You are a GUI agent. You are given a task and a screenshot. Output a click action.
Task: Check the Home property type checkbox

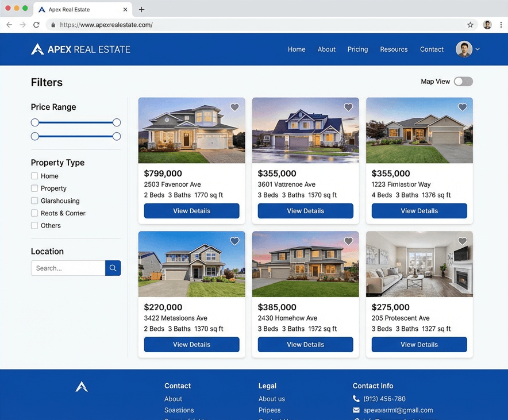pyautogui.click(x=34, y=176)
